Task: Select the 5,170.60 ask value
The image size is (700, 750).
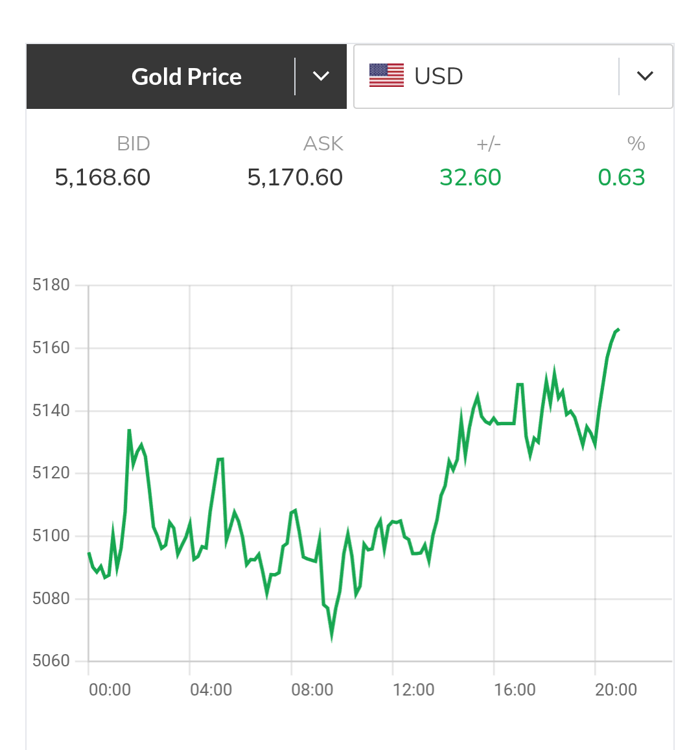Action: pos(295,177)
